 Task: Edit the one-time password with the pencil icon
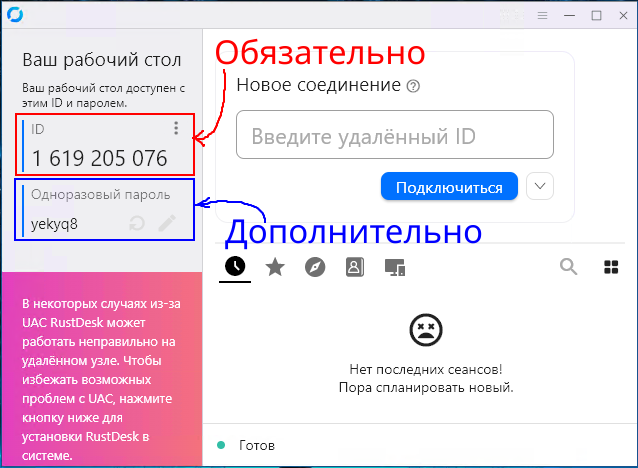(167, 224)
